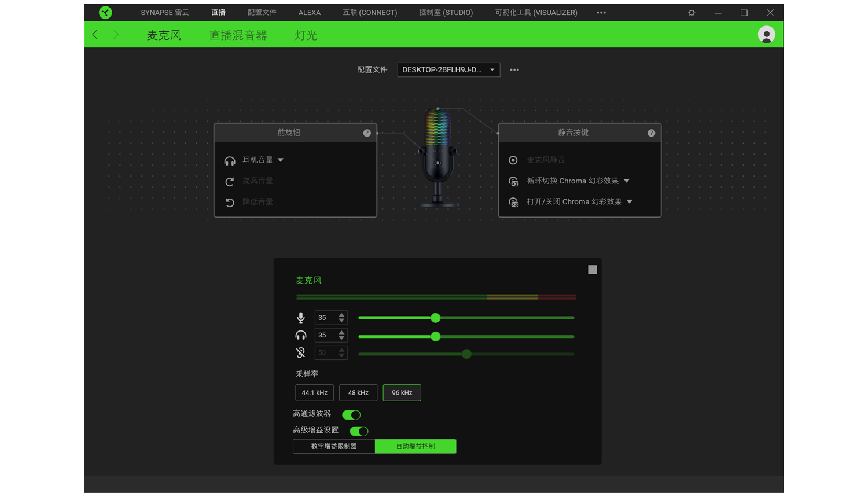Expand the 耳机音量 dropdown

pos(281,160)
